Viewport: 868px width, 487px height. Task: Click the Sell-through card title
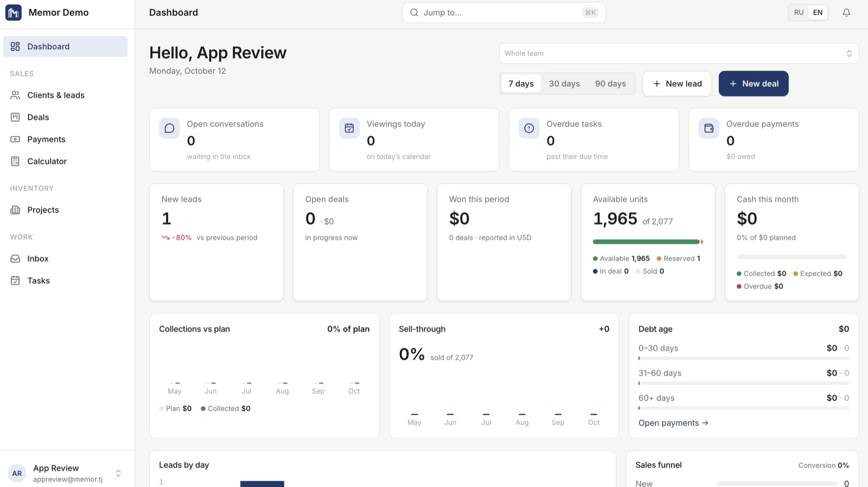coord(422,329)
